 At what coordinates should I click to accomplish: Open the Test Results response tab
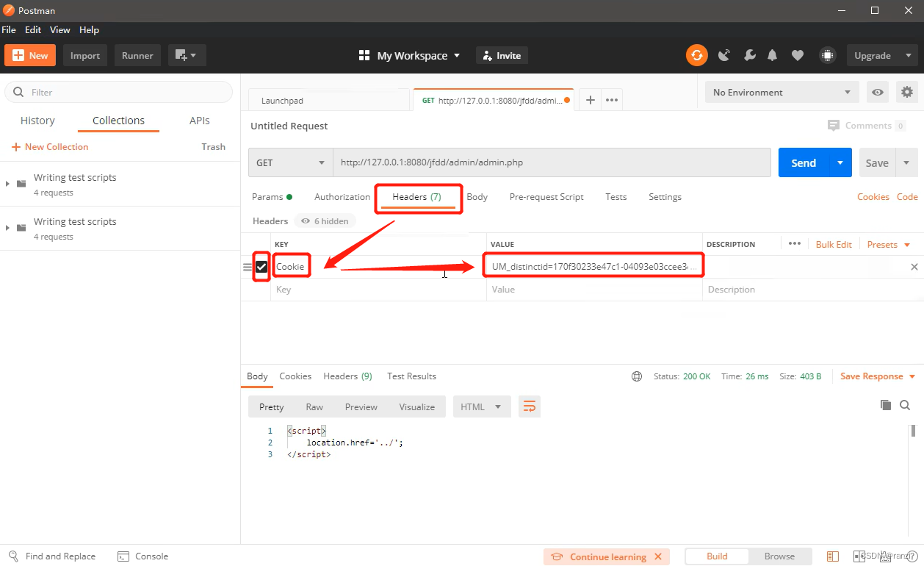[411, 376]
